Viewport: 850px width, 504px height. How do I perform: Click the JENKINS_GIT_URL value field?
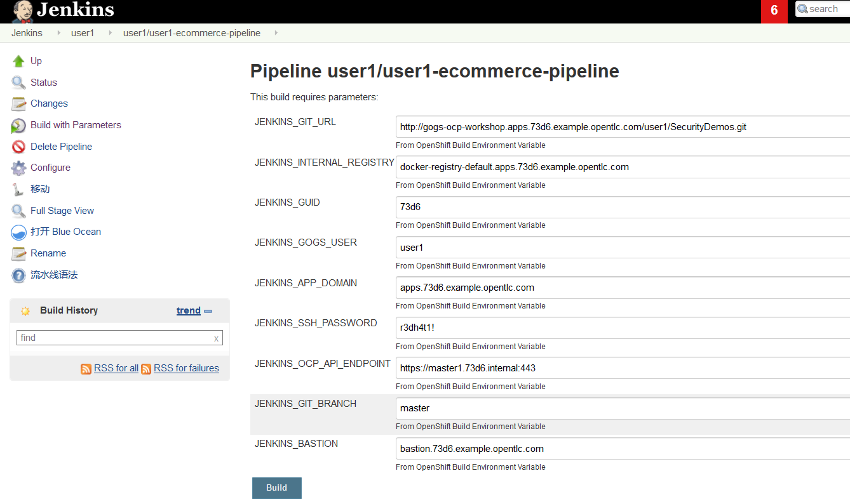coord(623,127)
